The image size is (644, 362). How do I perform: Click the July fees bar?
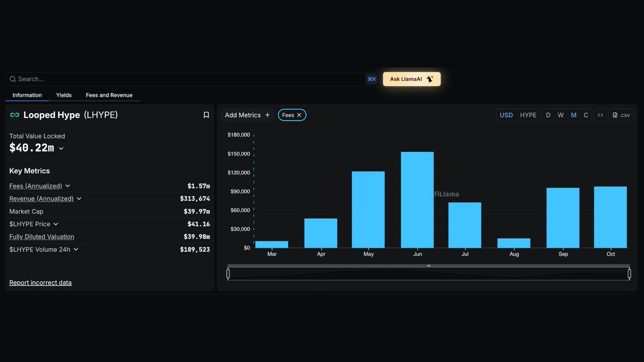click(x=465, y=225)
